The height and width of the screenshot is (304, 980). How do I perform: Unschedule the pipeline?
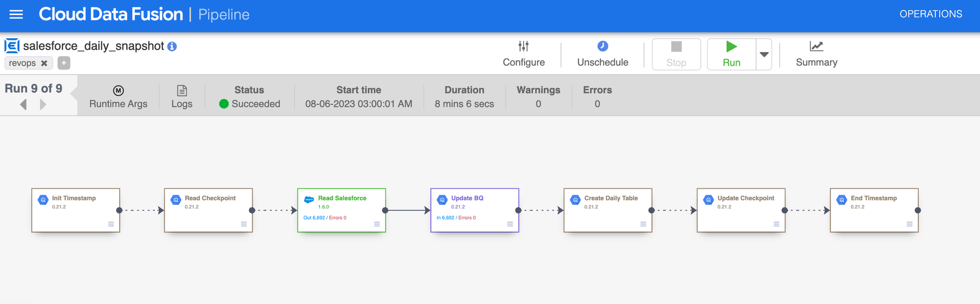[x=602, y=54]
